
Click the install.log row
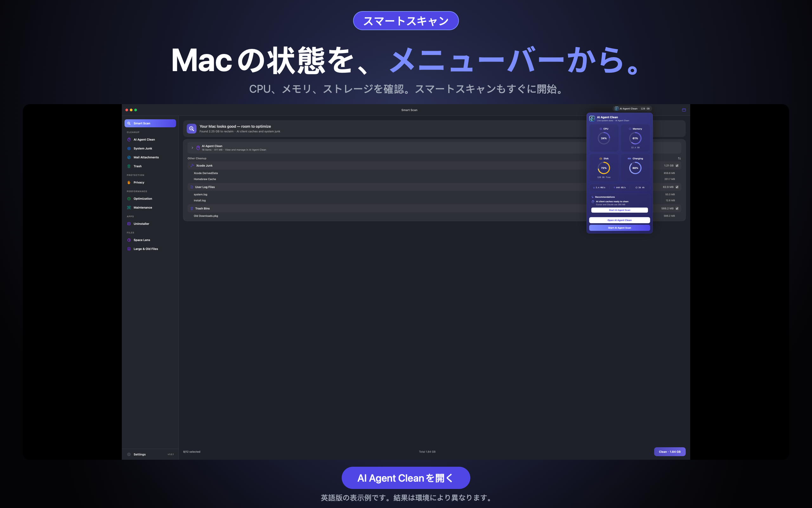point(434,201)
